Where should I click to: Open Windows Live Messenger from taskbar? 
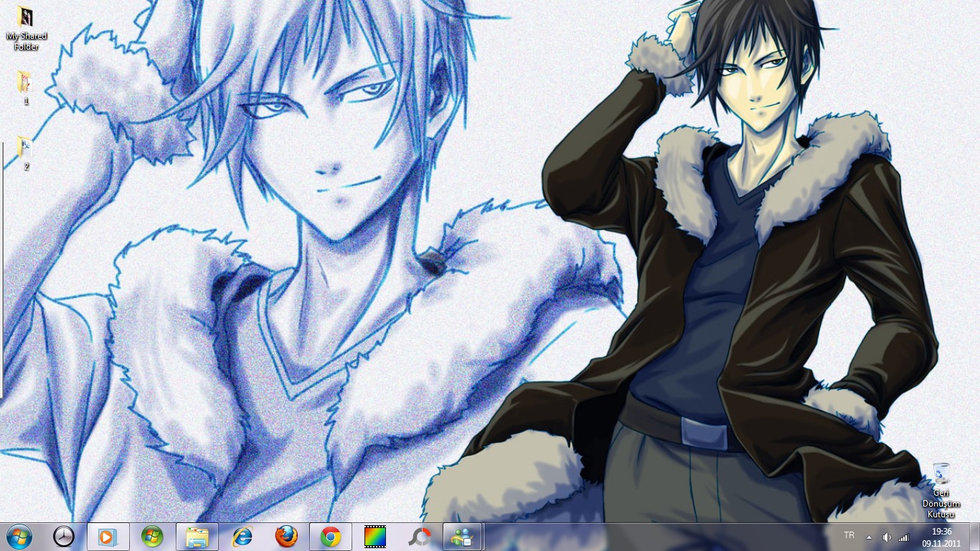point(463,537)
